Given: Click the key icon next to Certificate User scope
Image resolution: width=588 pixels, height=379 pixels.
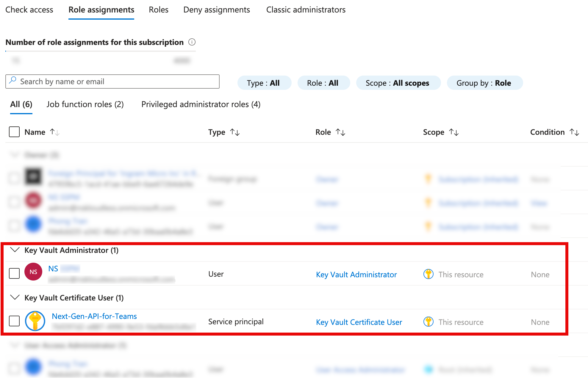Looking at the screenshot, I should (428, 322).
